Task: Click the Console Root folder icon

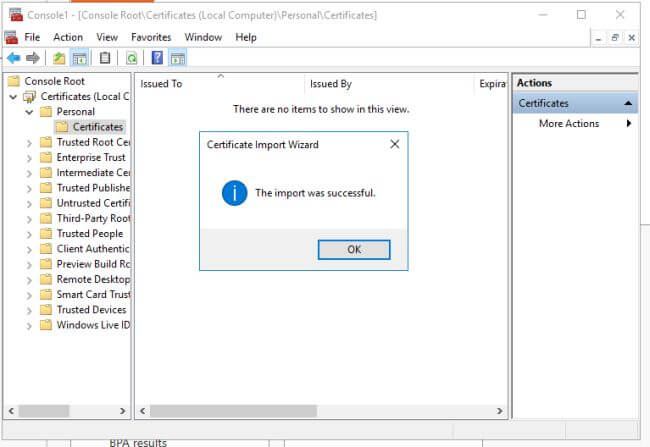Action: pyautogui.click(x=14, y=81)
